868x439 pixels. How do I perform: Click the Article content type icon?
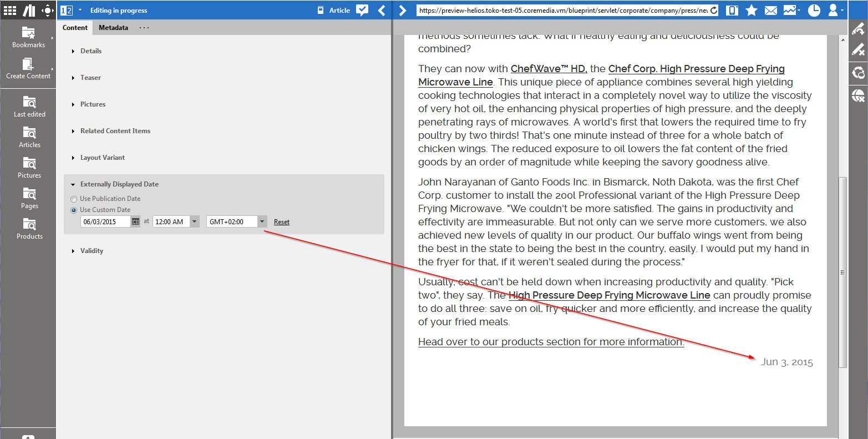(x=321, y=10)
